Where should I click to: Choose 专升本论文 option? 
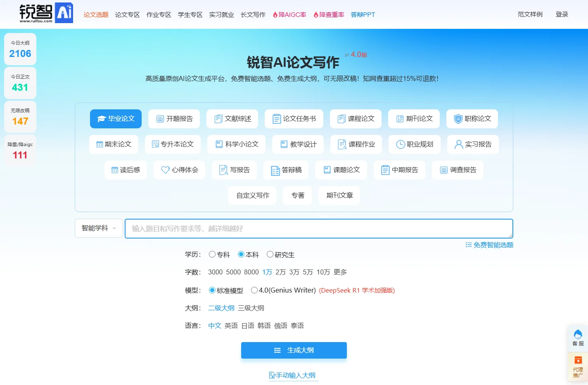(173, 144)
